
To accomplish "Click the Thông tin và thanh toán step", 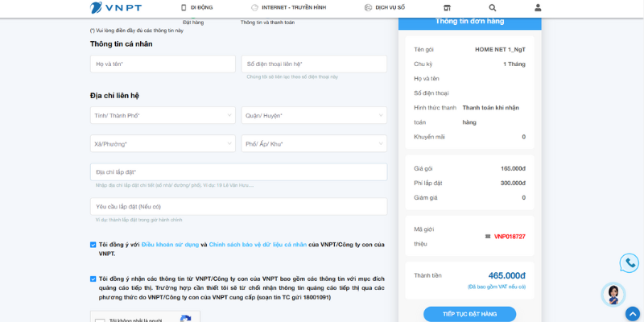I will [267, 23].
